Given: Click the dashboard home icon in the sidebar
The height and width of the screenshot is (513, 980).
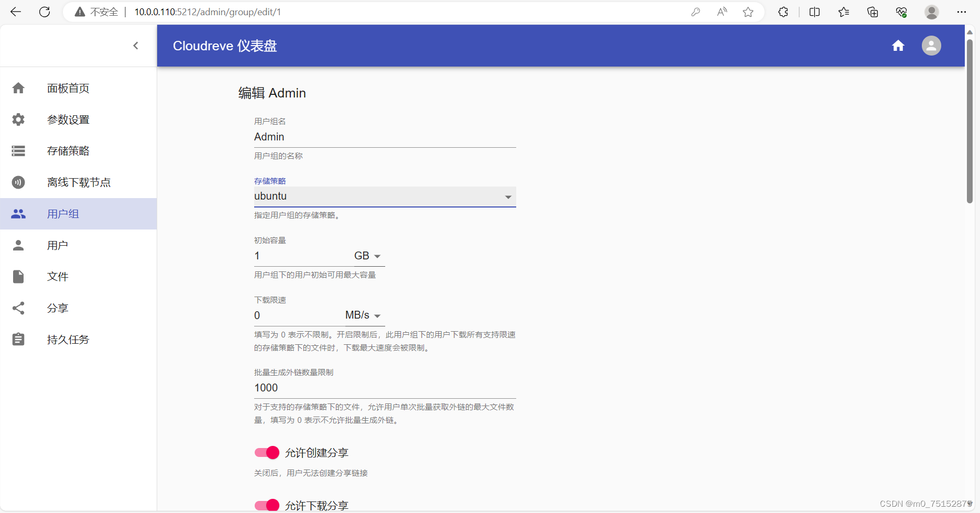Looking at the screenshot, I should (x=18, y=88).
